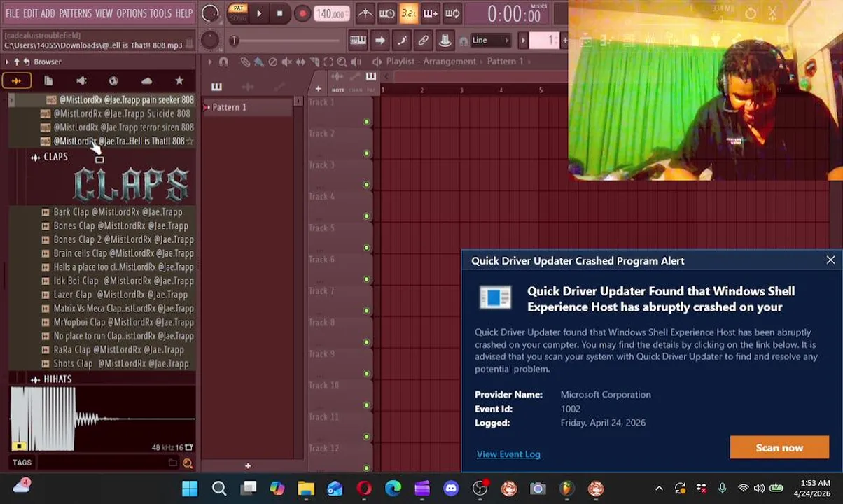Open the playlist menu arrow
This screenshot has height=504, width=843.
(x=209, y=62)
